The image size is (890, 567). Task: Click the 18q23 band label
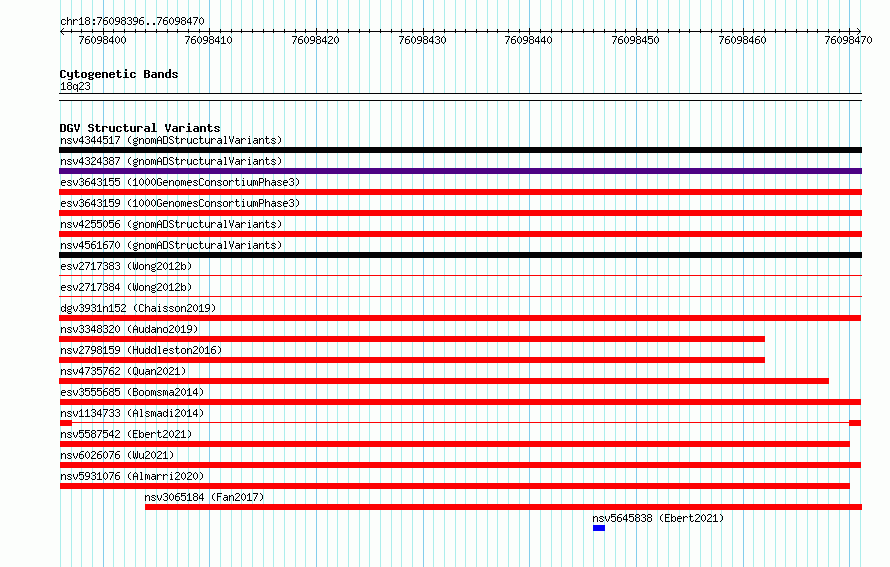pos(75,86)
